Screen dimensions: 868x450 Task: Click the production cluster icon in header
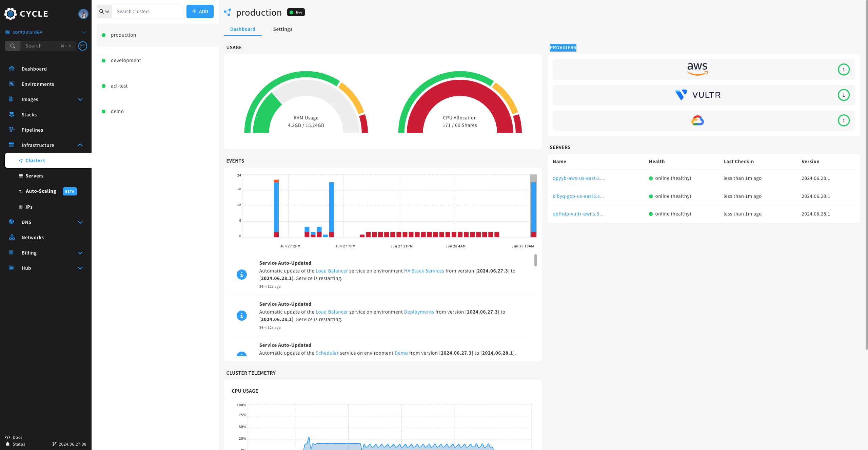[228, 13]
